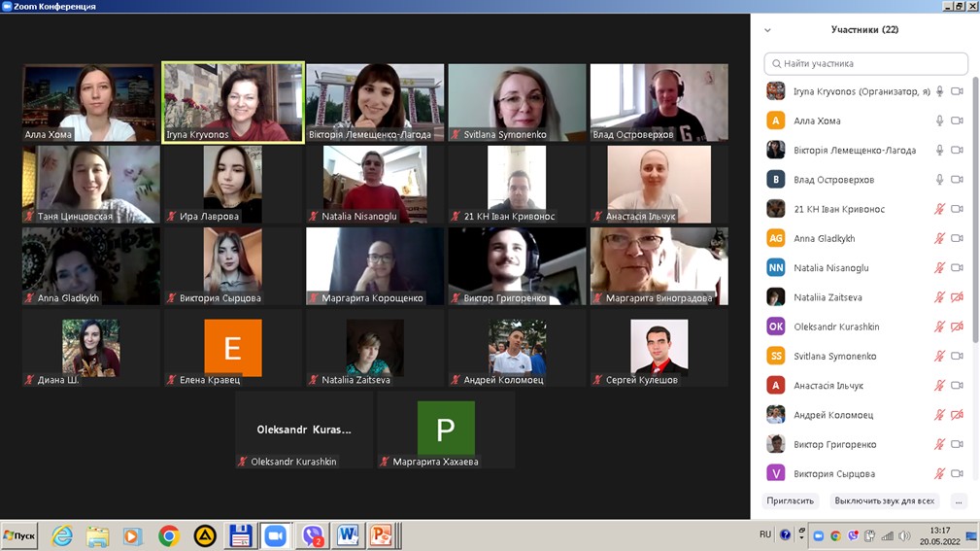Viewport: 980px width, 551px height.
Task: Open Microsoft Word from taskbar
Action: (348, 536)
